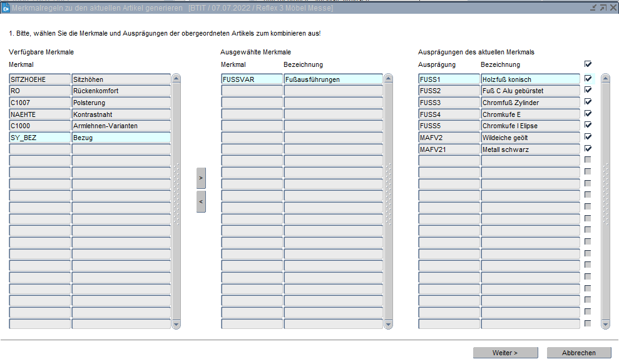Click the move-right arrow button to add a Merkmal

(x=201, y=178)
